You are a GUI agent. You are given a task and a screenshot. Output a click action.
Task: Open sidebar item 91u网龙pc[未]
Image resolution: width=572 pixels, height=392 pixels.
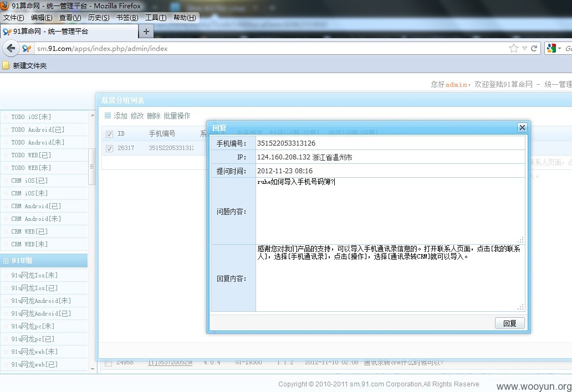click(33, 327)
